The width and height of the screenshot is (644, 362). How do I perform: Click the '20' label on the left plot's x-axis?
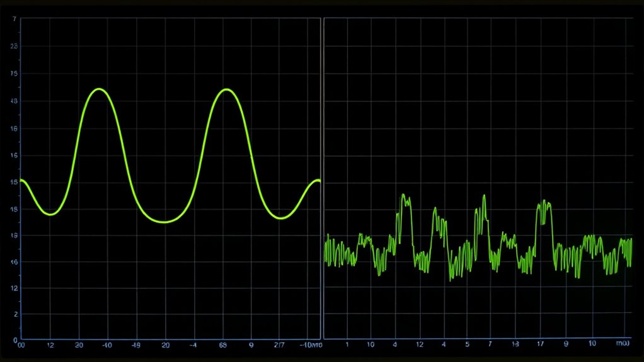[166, 345]
